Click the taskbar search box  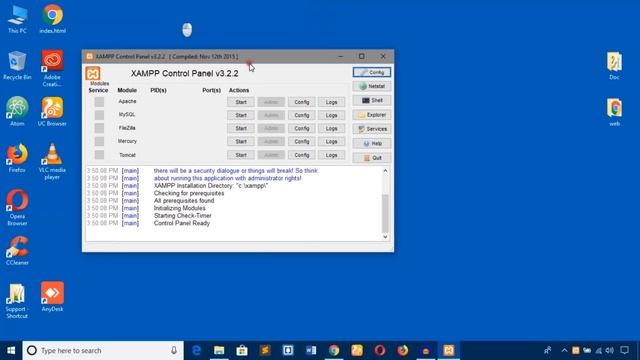coord(103,351)
